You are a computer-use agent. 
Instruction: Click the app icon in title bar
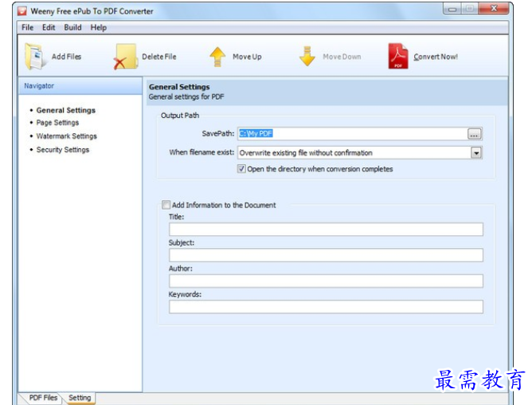pos(22,11)
